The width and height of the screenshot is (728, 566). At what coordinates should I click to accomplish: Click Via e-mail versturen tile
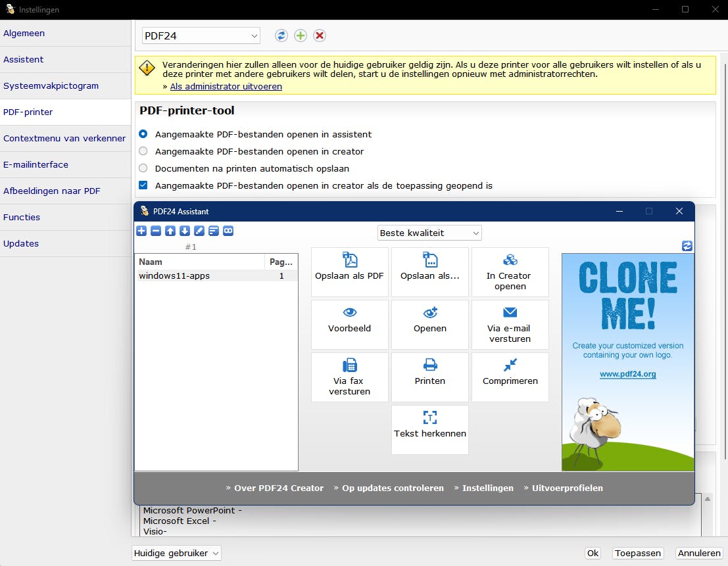(x=510, y=324)
